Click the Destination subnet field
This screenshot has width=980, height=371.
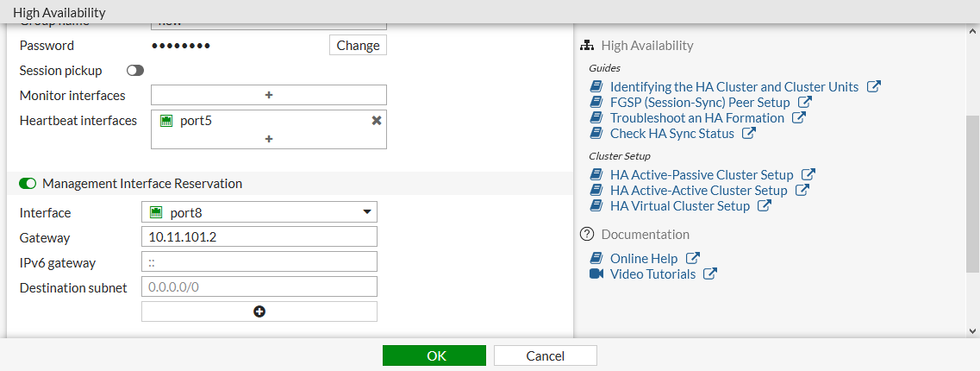click(x=259, y=287)
